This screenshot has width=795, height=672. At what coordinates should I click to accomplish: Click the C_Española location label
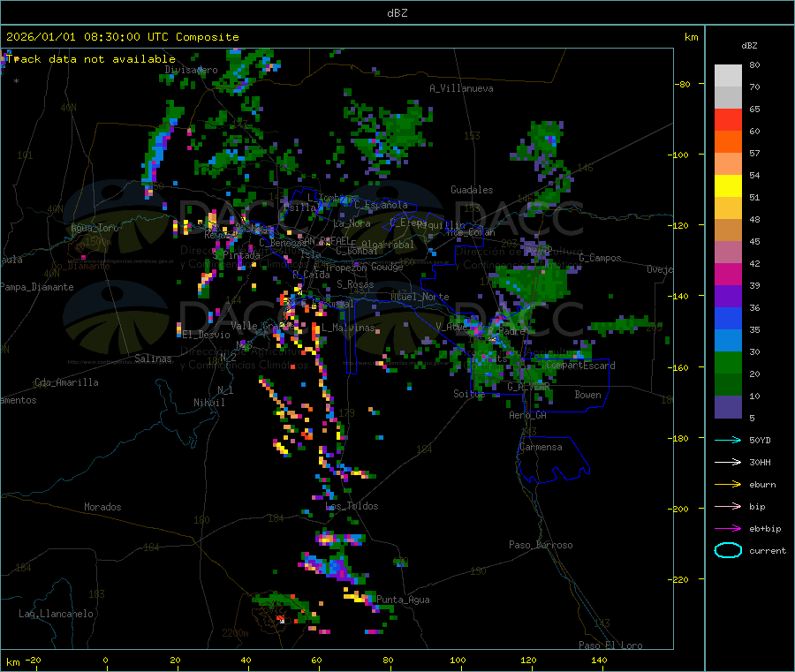click(381, 205)
